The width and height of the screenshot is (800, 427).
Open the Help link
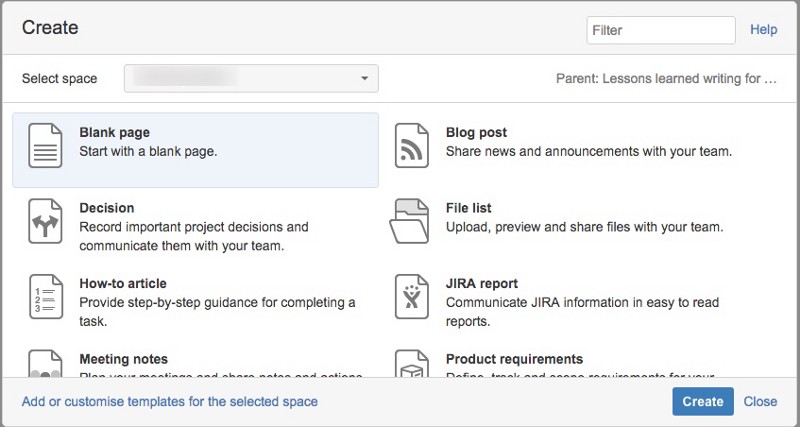763,30
